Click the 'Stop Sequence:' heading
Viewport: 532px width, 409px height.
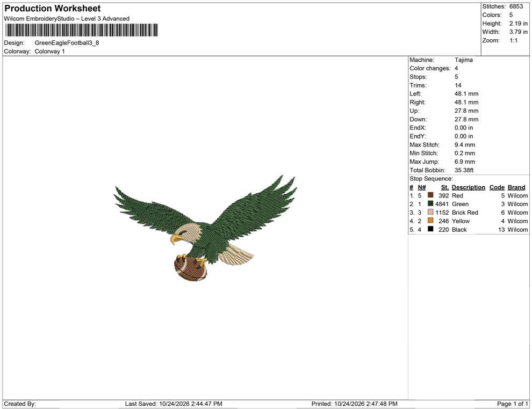click(x=431, y=179)
